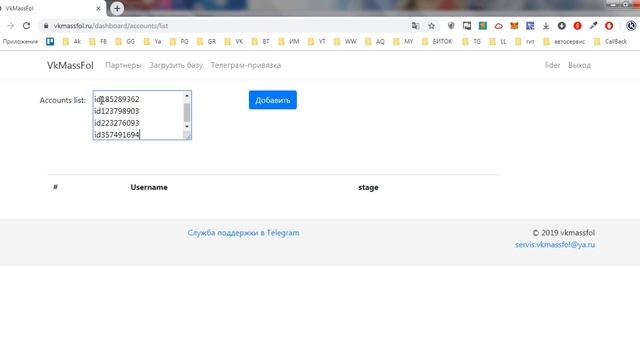Viewport: 640px width, 360px height.
Task: Click the textarea resize handle corner
Action: click(188, 136)
